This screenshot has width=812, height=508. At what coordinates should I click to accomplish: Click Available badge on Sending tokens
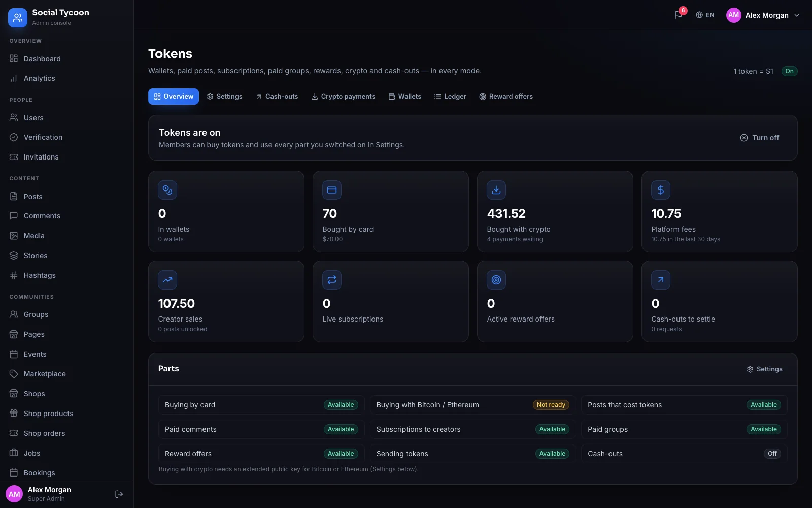click(x=552, y=454)
